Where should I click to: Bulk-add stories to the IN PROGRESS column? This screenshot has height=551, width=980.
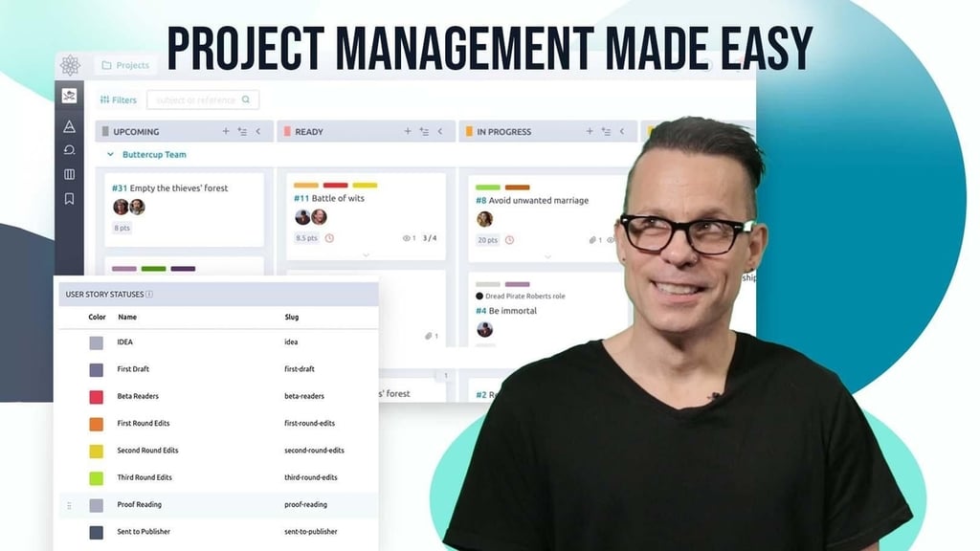click(606, 131)
